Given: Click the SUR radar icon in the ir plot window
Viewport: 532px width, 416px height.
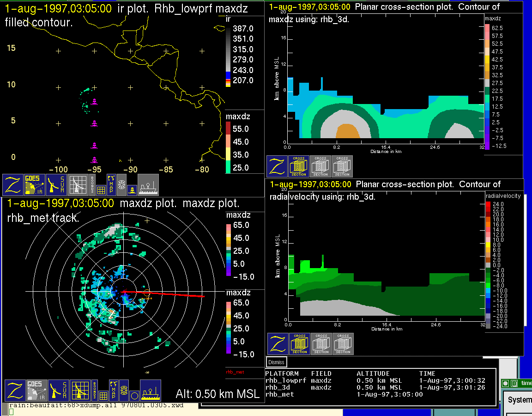Looking at the screenshot, I should click(57, 185).
